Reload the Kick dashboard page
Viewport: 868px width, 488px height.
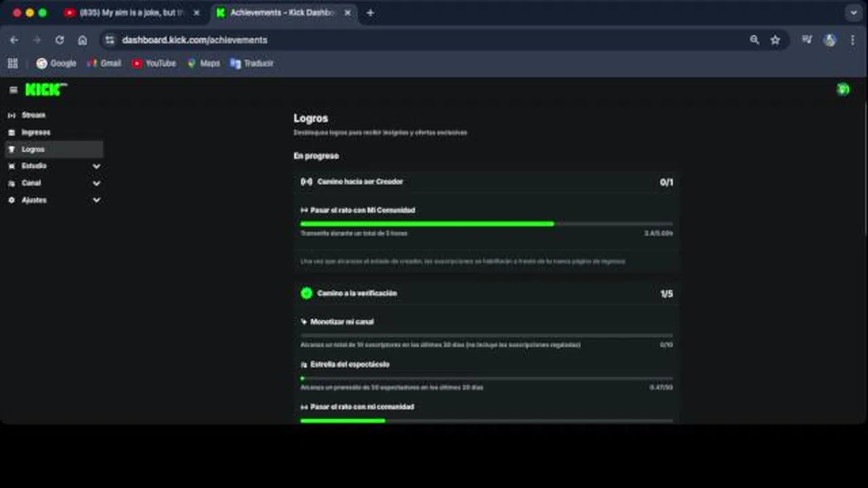60,40
